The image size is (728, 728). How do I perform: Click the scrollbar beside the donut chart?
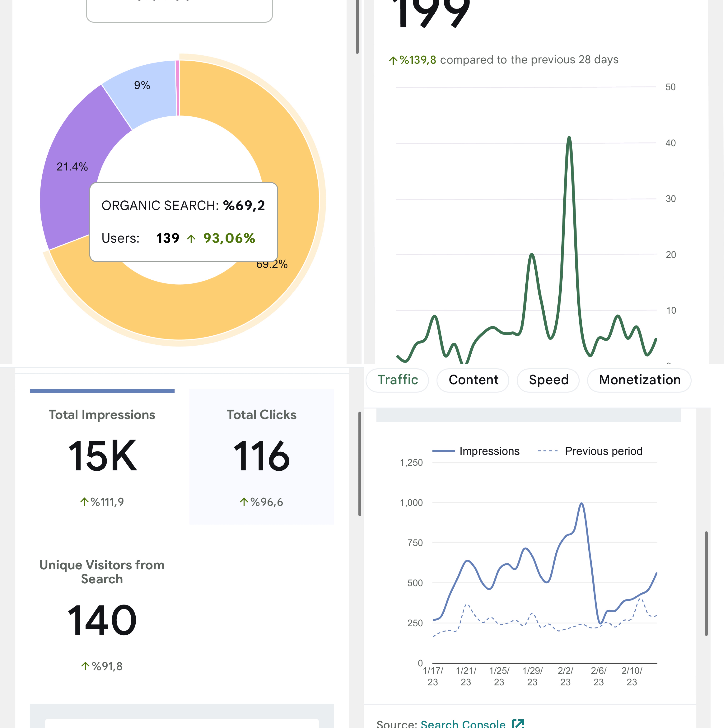357,26
